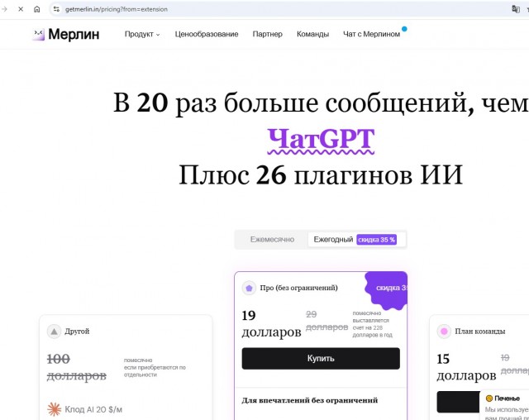Screen dimensions: 529x420
Task: Click the crossed-out 100 долларов price
Action: pyautogui.click(x=77, y=367)
